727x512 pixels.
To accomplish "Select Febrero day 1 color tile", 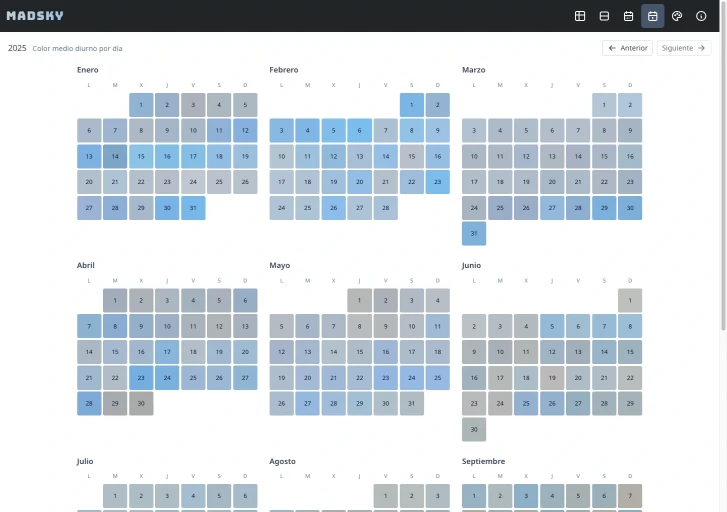I will tap(411, 105).
